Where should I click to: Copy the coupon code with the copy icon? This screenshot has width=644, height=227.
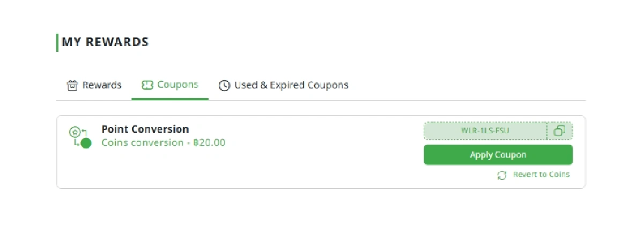(559, 131)
